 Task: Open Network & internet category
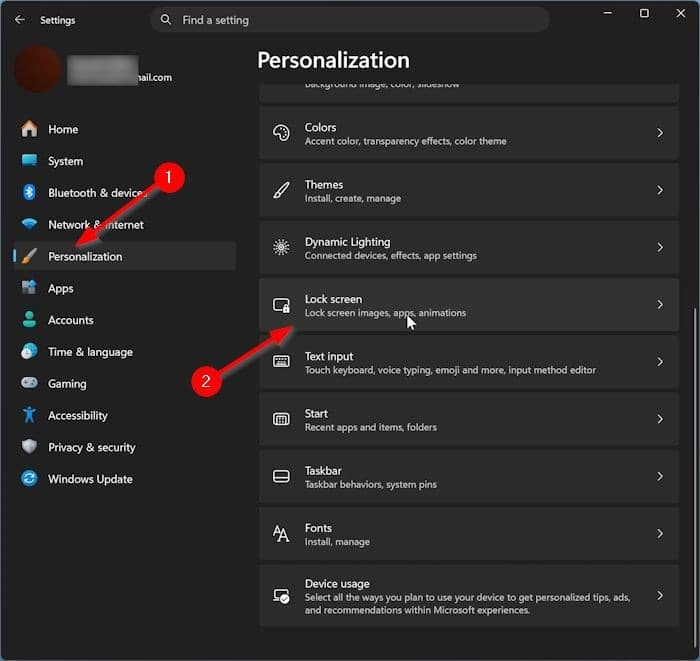point(125,224)
